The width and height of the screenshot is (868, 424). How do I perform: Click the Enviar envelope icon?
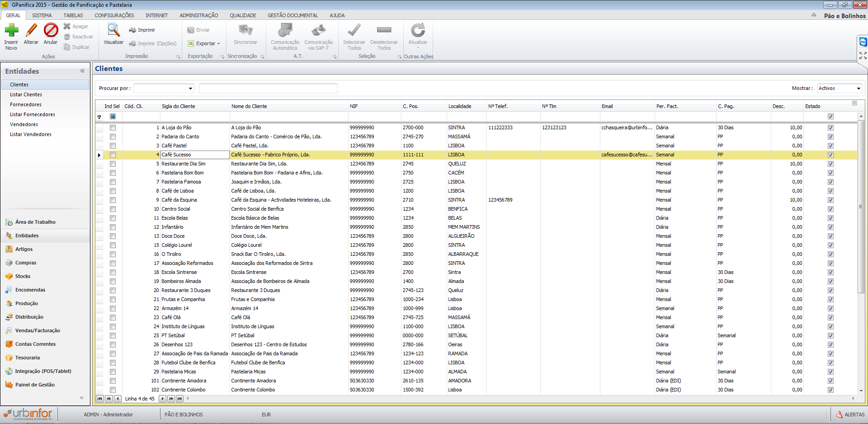tap(191, 30)
